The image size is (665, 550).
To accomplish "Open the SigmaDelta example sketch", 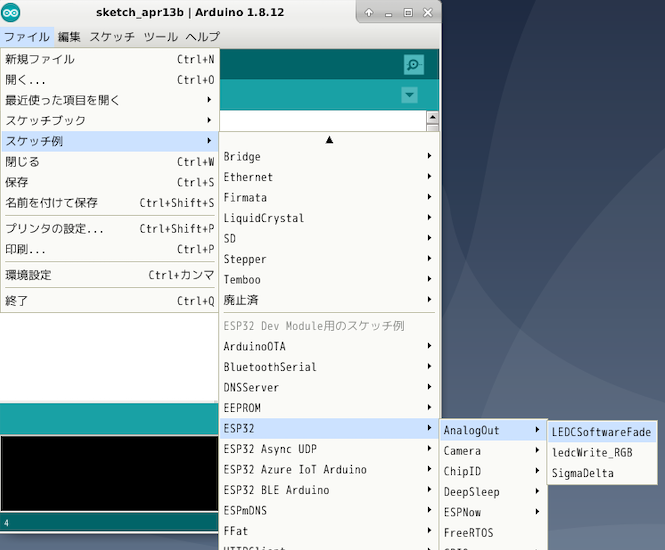I will 583,473.
